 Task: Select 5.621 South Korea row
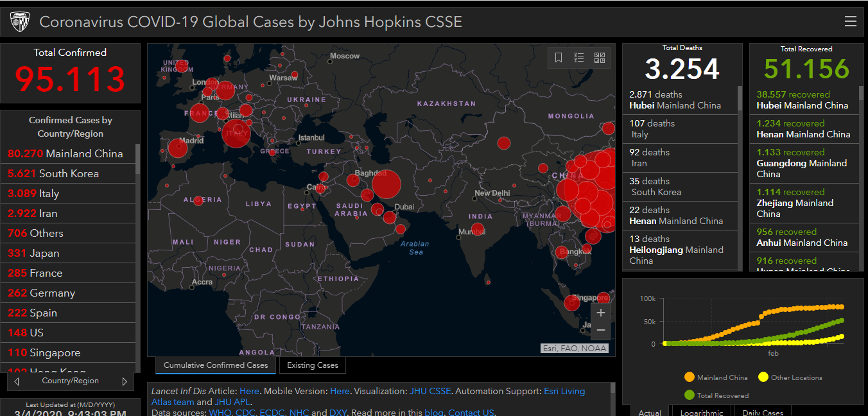(68, 173)
